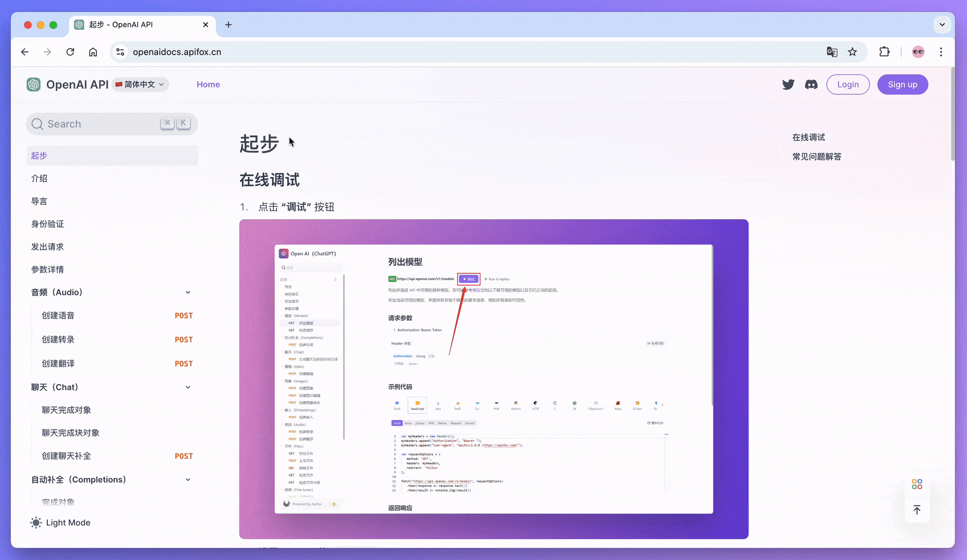Click the browser back arrow
This screenshot has width=967, height=560.
(25, 52)
